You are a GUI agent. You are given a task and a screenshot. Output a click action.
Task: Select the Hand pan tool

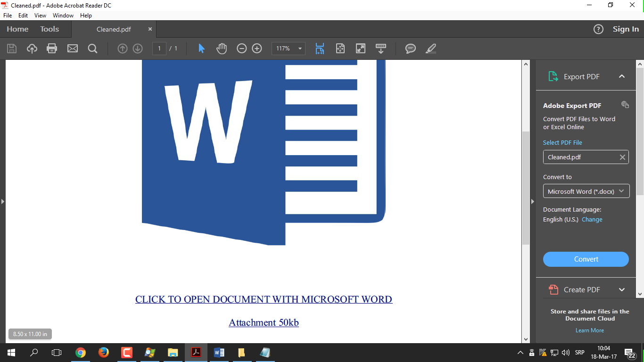[x=222, y=49]
